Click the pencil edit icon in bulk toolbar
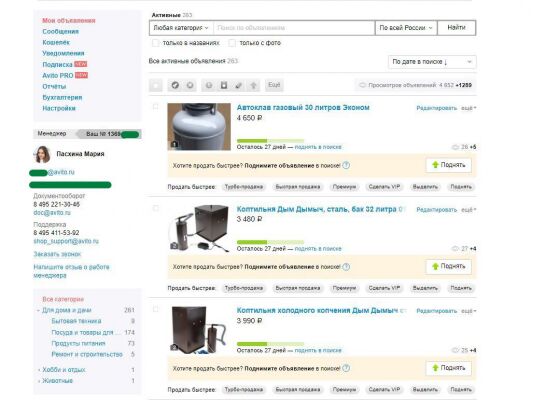Screen dimensions: 546x400 coord(239,85)
